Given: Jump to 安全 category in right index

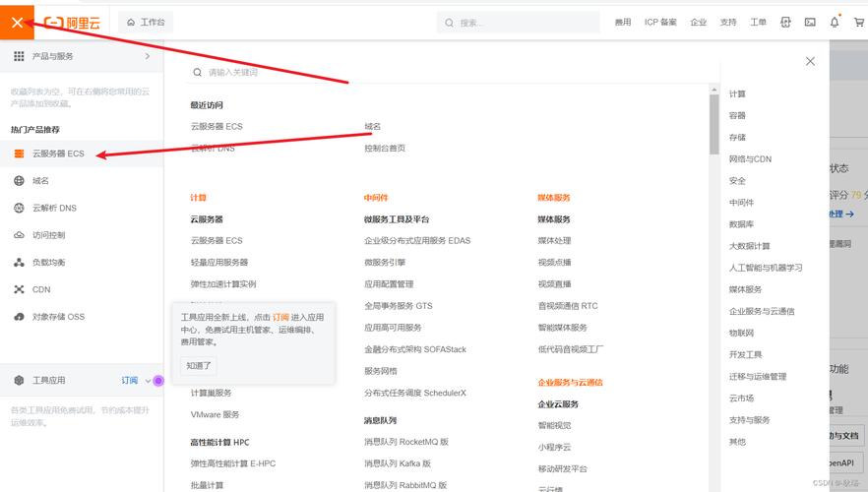Looking at the screenshot, I should point(737,180).
